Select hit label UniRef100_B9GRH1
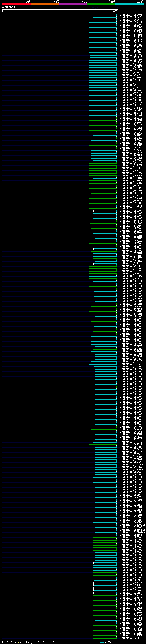146x644 pixels. [x=131, y=77]
